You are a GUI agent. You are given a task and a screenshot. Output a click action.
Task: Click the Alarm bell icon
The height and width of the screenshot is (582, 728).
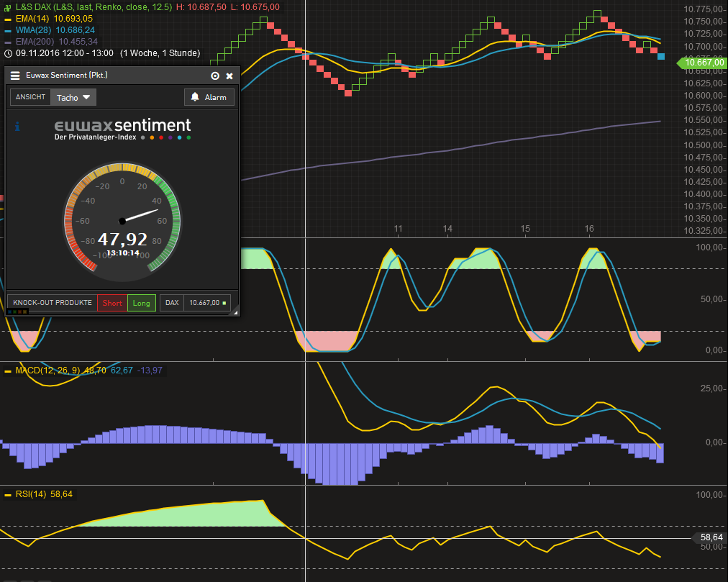click(194, 97)
